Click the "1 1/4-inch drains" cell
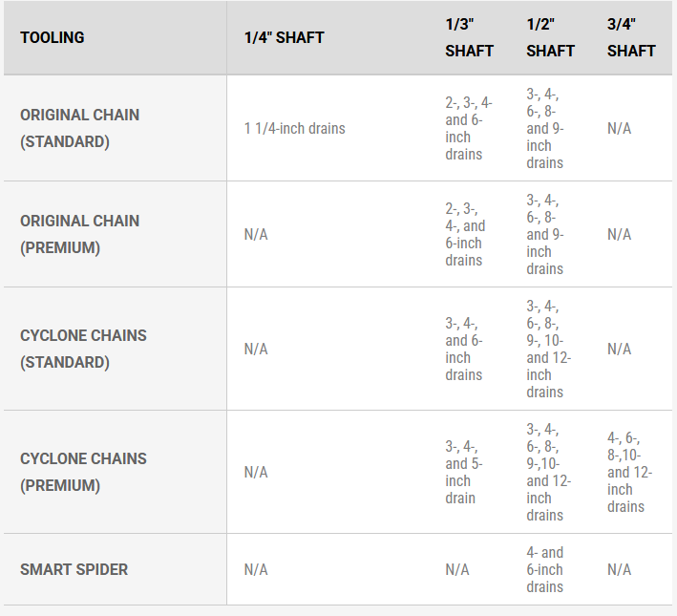 [x=294, y=128]
